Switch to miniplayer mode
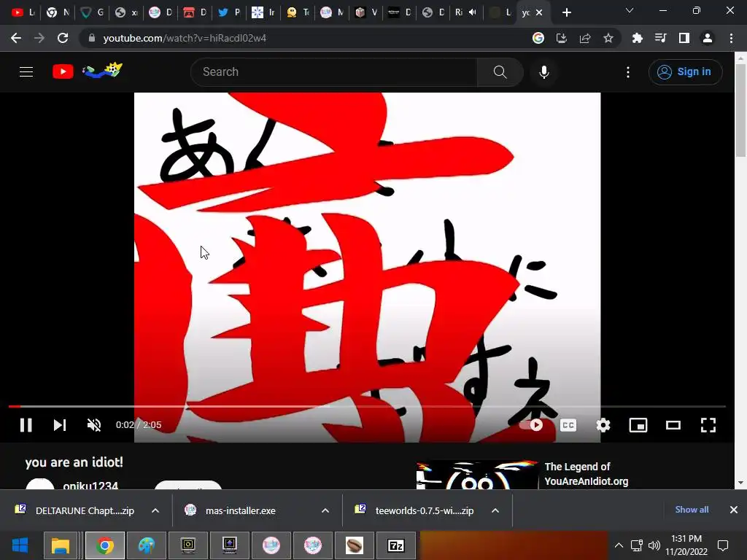The width and height of the screenshot is (747, 560). coord(638,425)
